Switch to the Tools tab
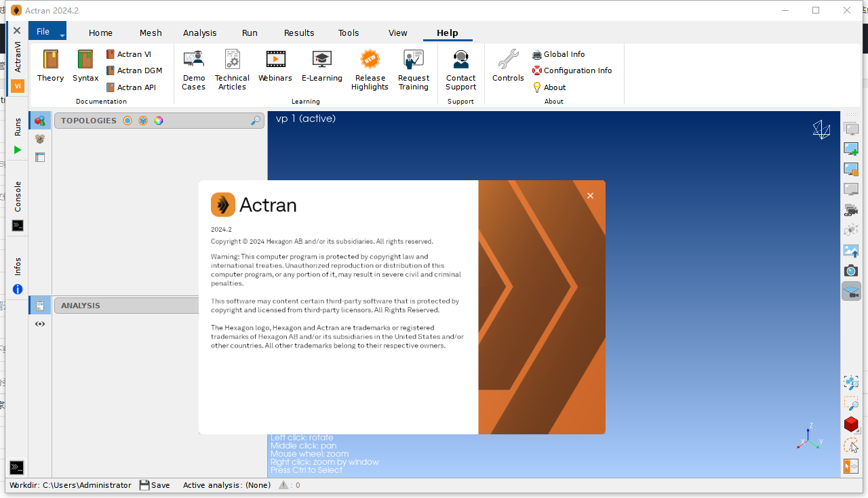The height and width of the screenshot is (498, 868). coord(349,33)
